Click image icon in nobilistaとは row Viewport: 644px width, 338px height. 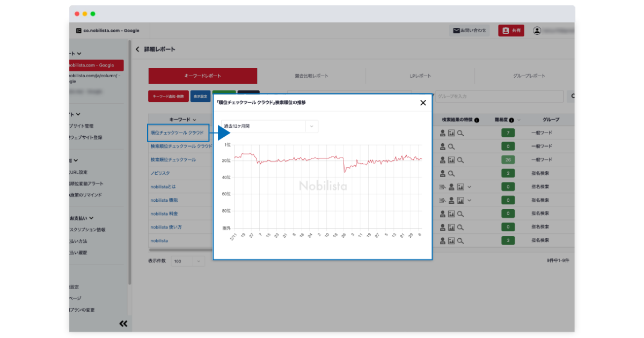coord(460,187)
